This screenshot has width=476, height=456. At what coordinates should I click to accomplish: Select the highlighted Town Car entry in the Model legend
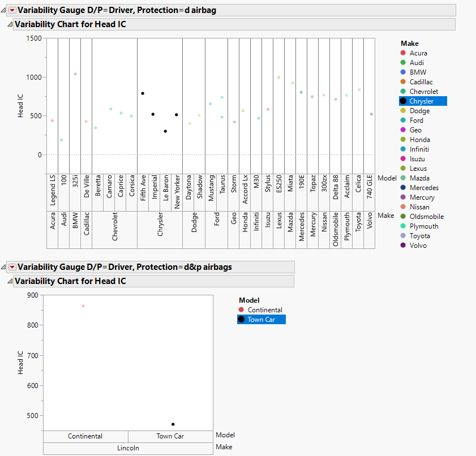tap(261, 319)
